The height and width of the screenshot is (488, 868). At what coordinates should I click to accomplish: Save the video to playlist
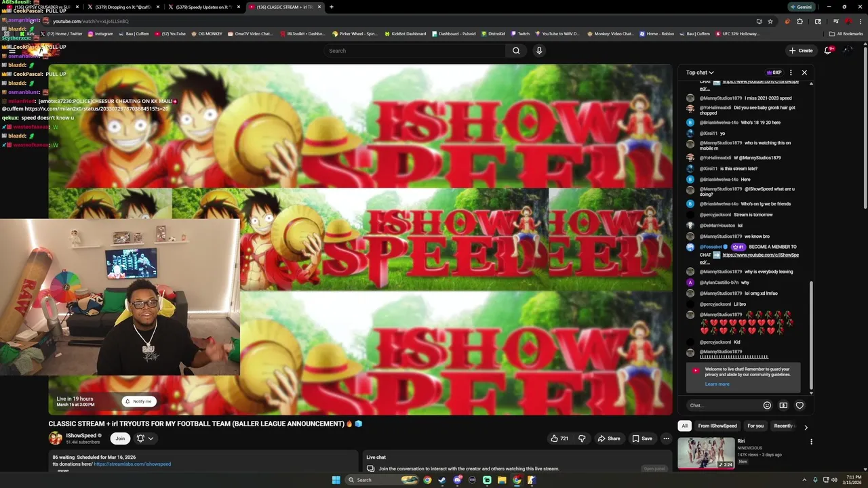pos(642,439)
